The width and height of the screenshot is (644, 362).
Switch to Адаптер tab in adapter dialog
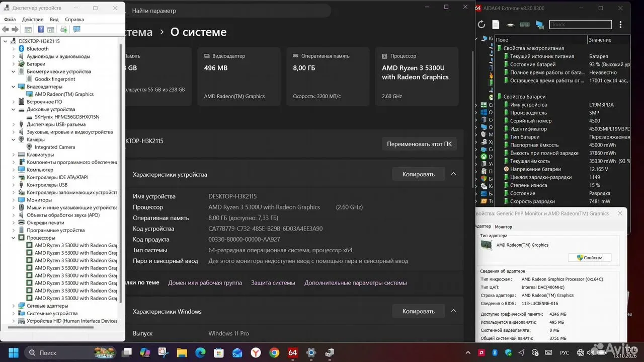click(x=484, y=227)
